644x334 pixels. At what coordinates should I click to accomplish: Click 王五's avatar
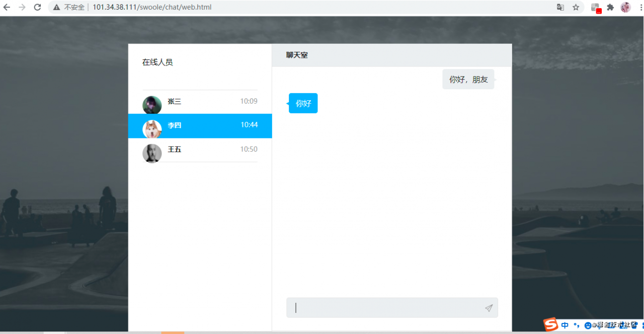click(152, 153)
